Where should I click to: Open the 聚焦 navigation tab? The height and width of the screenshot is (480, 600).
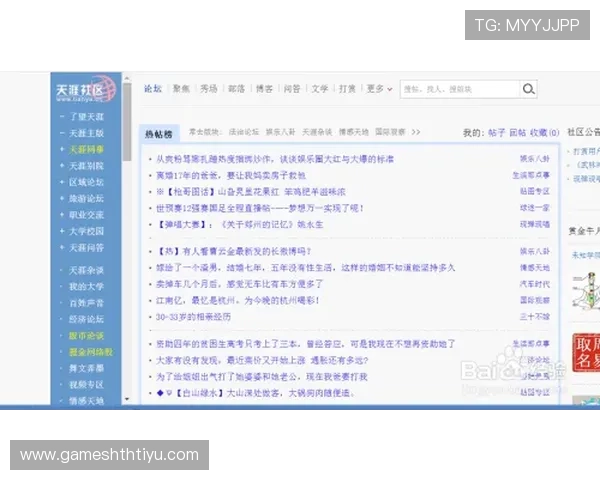pos(181,89)
